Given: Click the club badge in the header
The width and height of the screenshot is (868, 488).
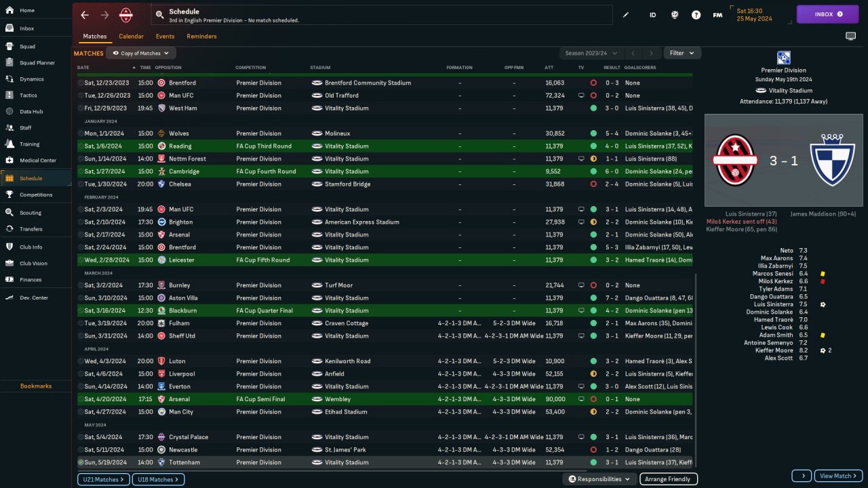Looking at the screenshot, I should click(x=126, y=15).
